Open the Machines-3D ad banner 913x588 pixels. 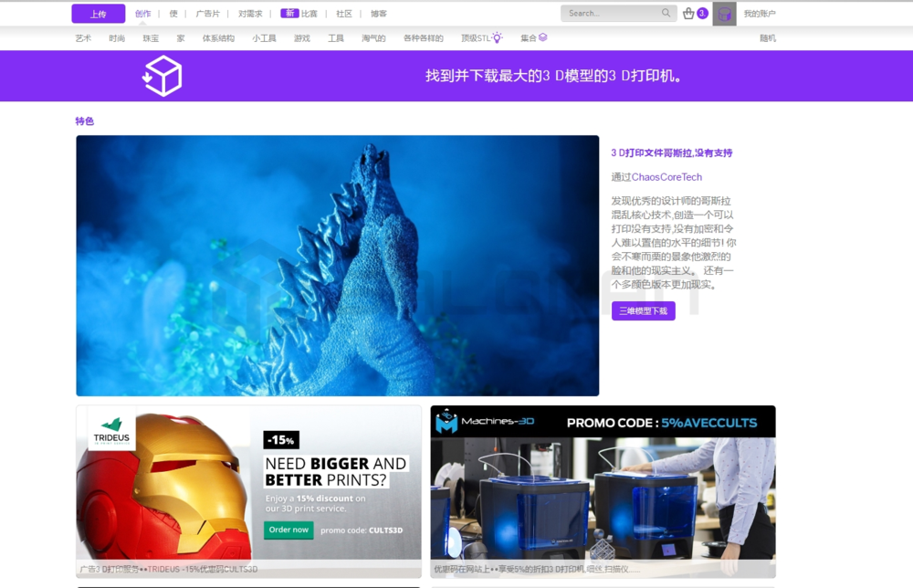point(603,492)
